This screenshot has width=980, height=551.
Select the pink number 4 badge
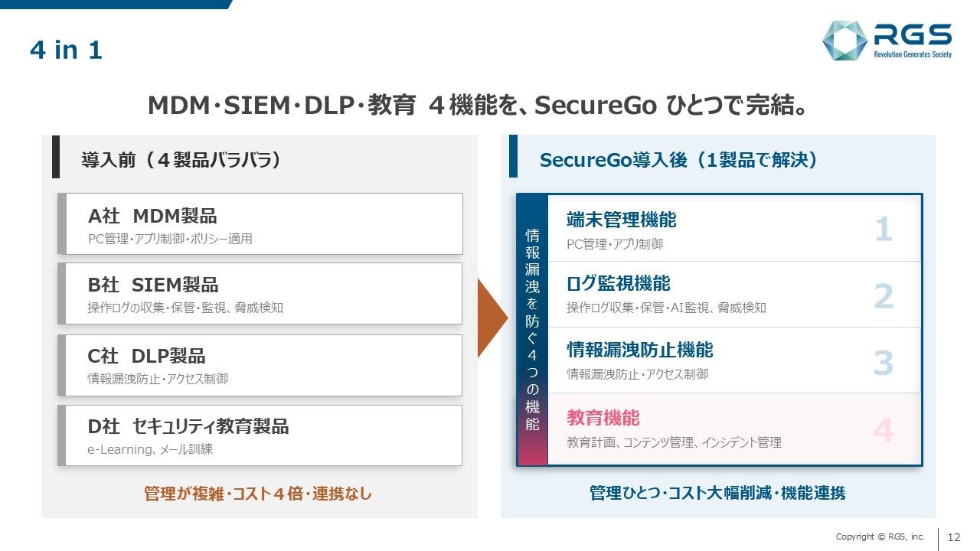[x=884, y=431]
